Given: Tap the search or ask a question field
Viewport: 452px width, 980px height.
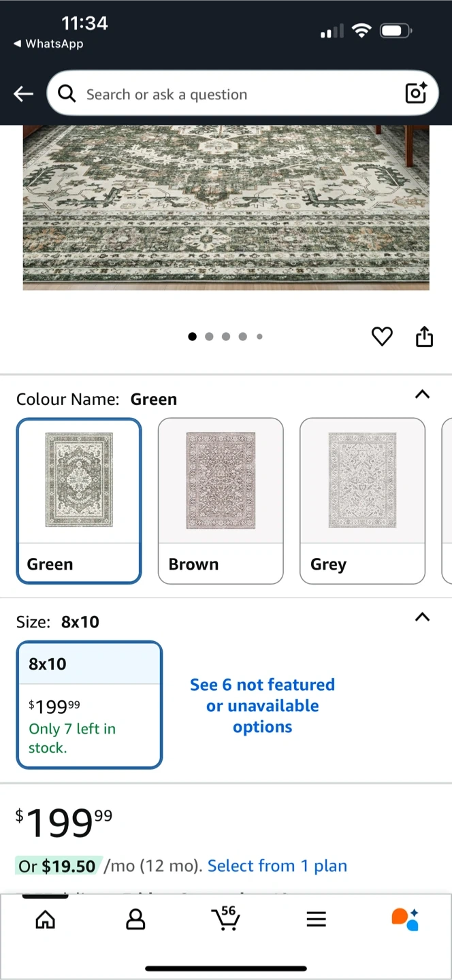Looking at the screenshot, I should [x=231, y=94].
